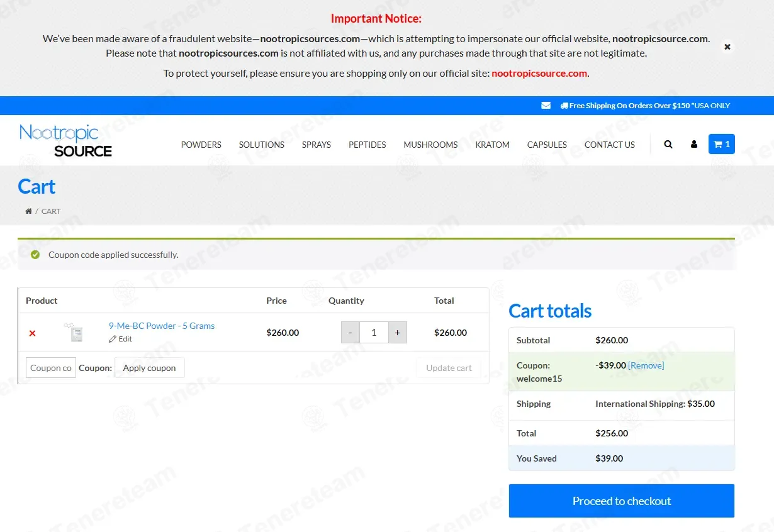Remove 9-Me-BC Powder with red X
The height and width of the screenshot is (532, 774).
coord(32,333)
